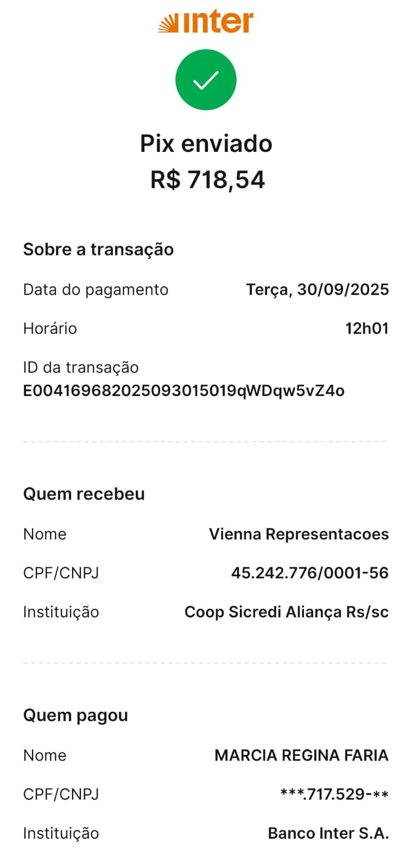Select payer name MARCIA REGINA FARIA
Image resolution: width=412 pixels, height=868 pixels.
pos(302,755)
